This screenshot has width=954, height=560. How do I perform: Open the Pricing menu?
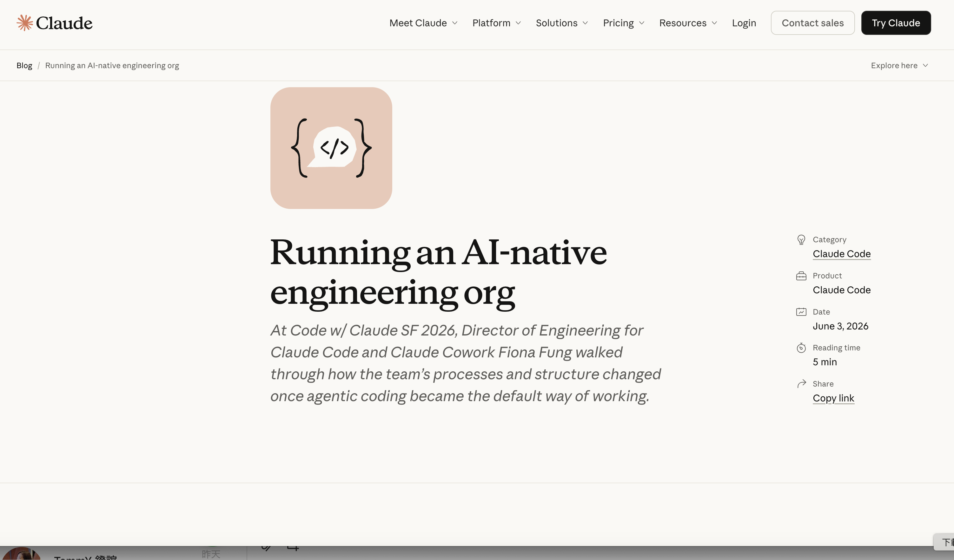pyautogui.click(x=618, y=23)
